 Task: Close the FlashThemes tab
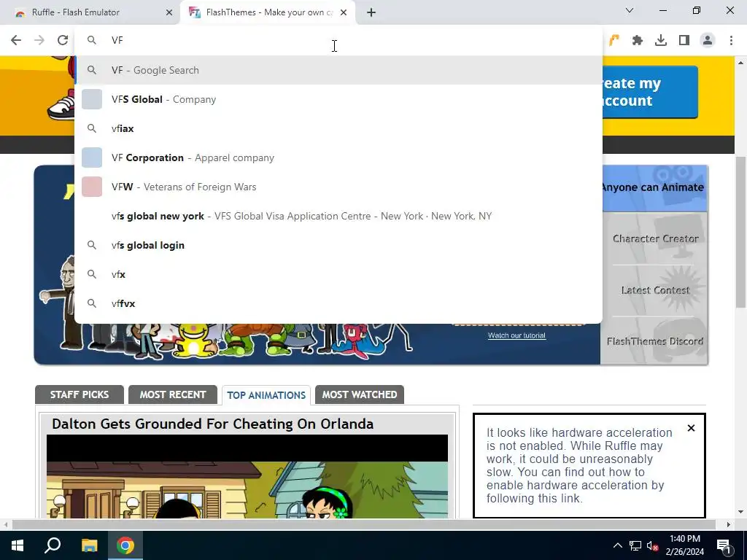[344, 12]
